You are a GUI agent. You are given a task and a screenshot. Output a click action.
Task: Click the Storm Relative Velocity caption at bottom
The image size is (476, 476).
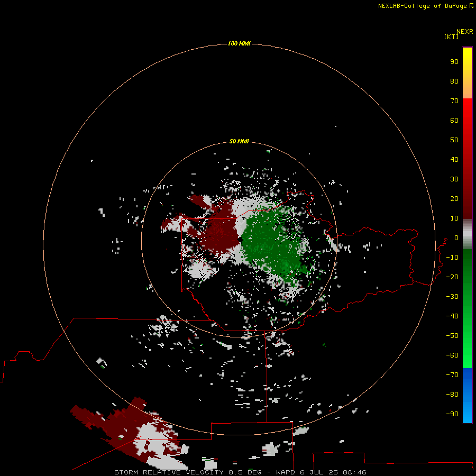click(x=240, y=472)
